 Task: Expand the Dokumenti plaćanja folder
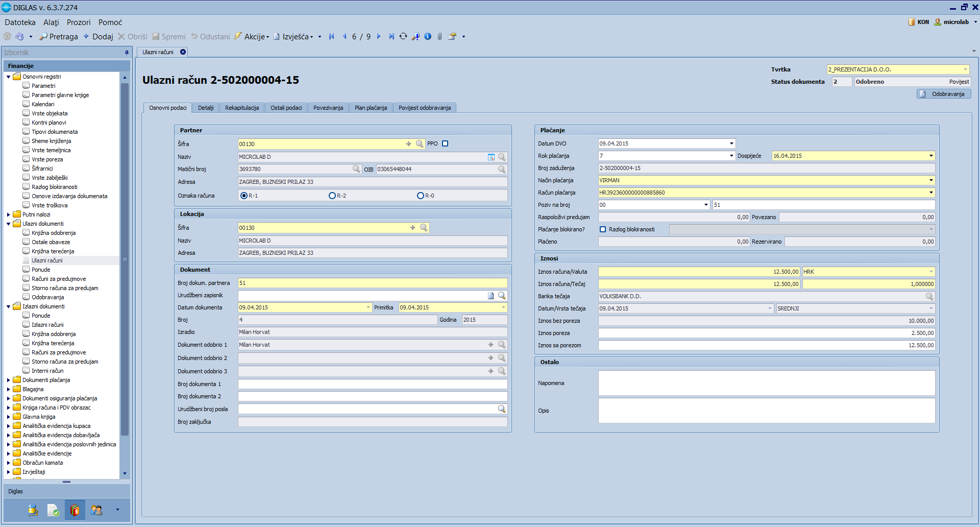pyautogui.click(x=9, y=380)
